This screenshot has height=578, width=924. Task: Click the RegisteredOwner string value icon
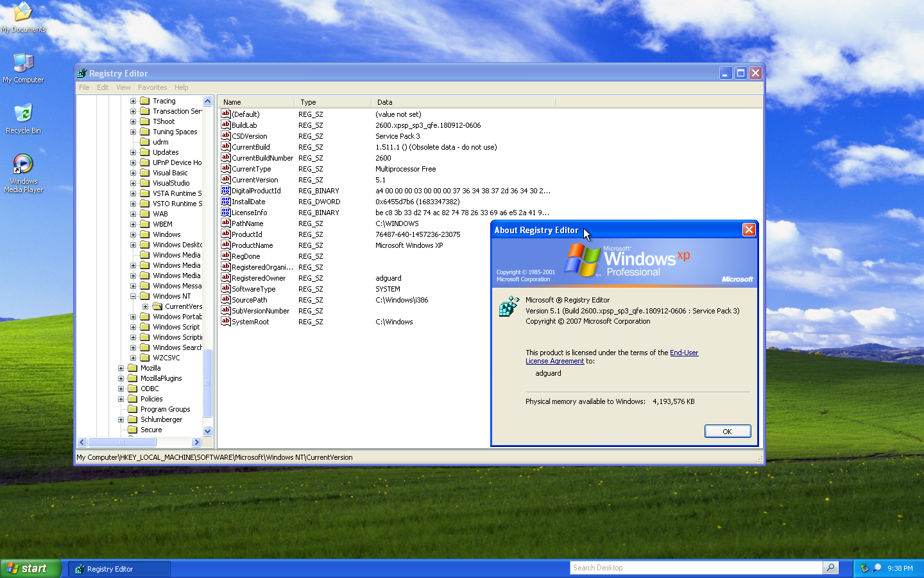pos(226,277)
